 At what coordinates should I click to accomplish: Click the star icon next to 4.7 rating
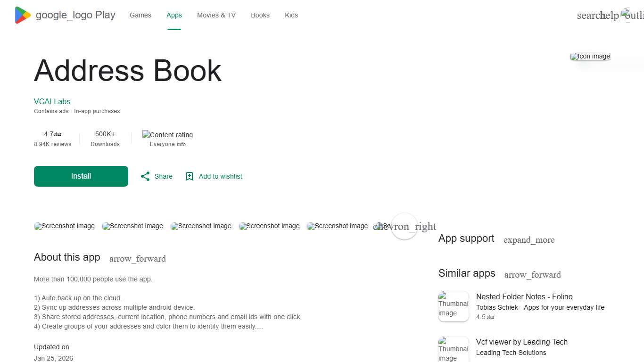pos(57,133)
